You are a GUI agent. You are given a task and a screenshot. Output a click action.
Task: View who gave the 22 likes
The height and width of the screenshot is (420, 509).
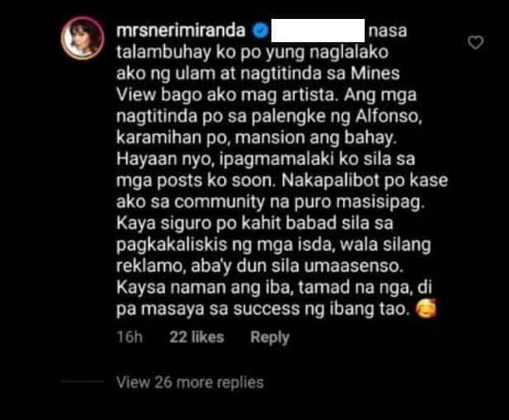pos(196,337)
